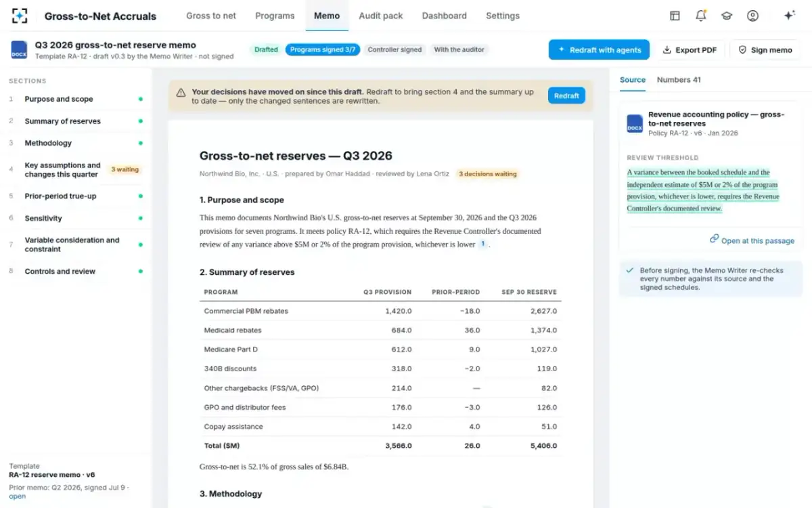Open the user profile icon
Image resolution: width=812 pixels, height=508 pixels.
pos(752,16)
